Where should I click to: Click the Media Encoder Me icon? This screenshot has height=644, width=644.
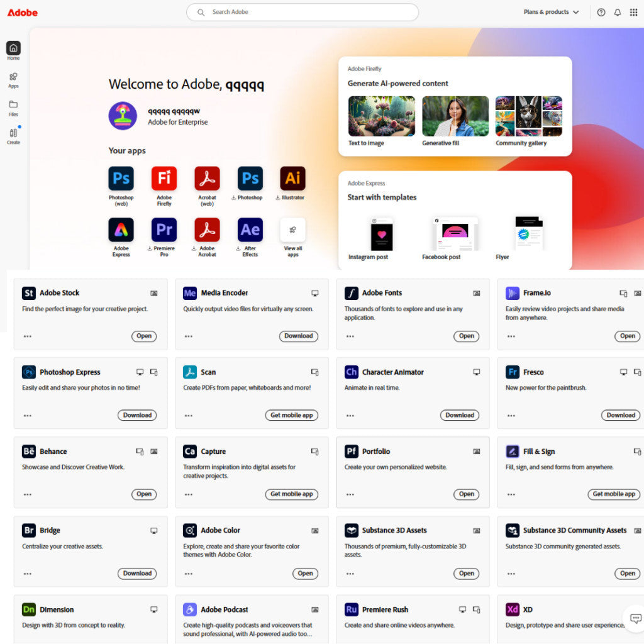(x=190, y=293)
